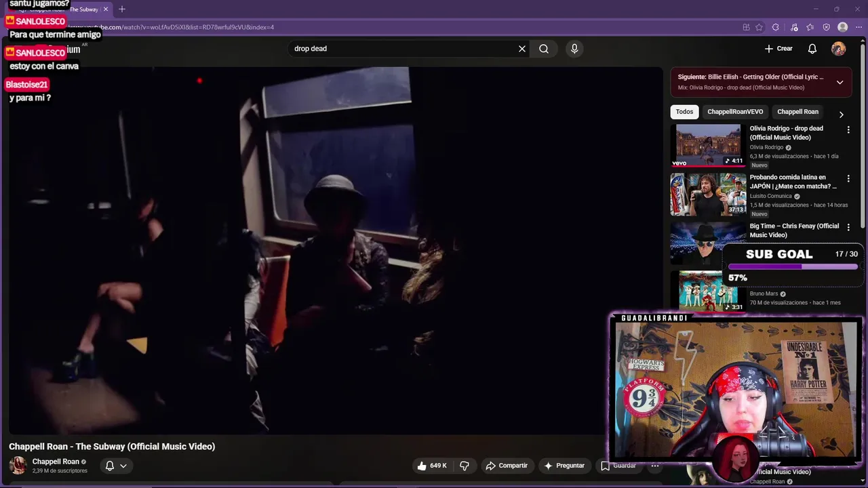Open subscription notification bell dropdown
The height and width of the screenshot is (488, 868).
coord(116,466)
